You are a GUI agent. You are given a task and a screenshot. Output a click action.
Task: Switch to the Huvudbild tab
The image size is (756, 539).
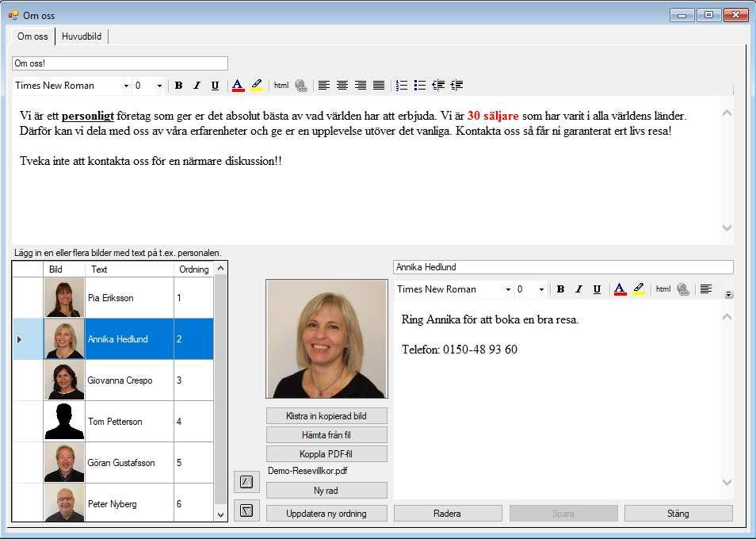coord(82,36)
